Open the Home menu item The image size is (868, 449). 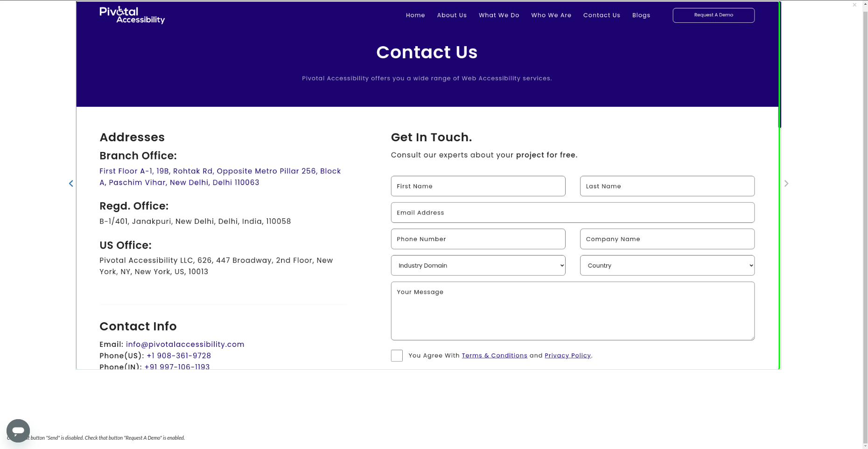pos(415,15)
